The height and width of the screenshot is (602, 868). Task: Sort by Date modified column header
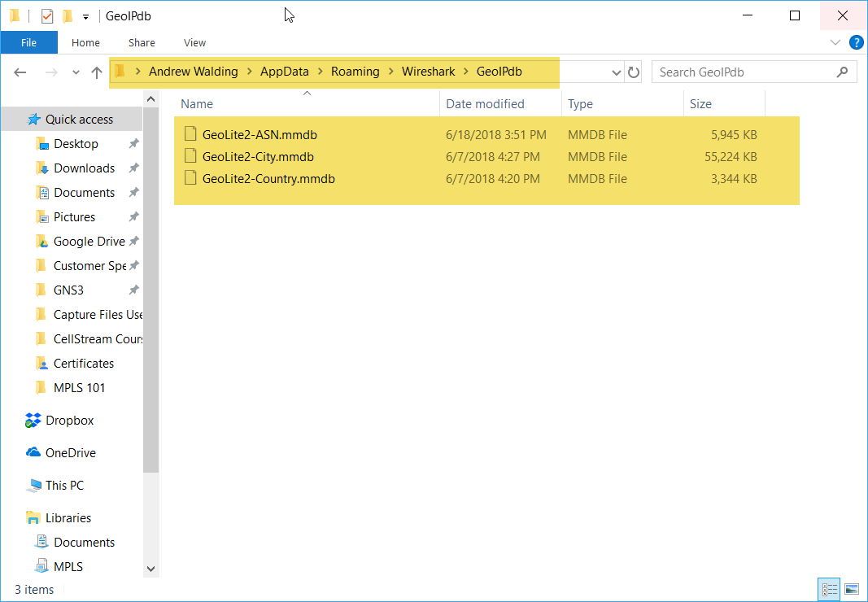pos(485,104)
